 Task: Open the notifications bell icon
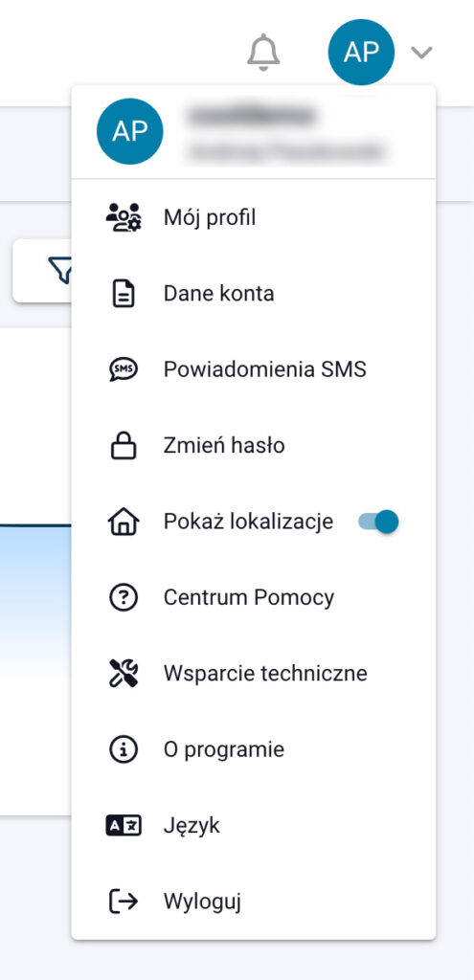tap(263, 52)
